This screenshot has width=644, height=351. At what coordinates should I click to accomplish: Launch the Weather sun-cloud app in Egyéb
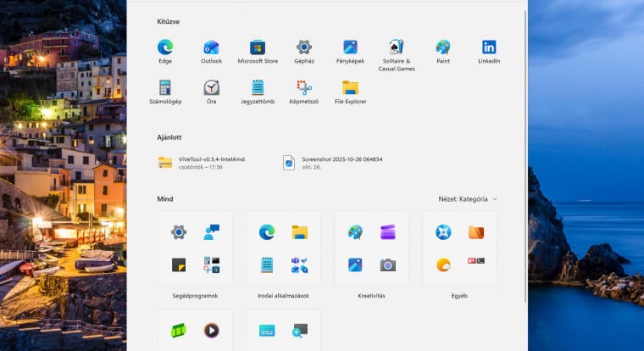(443, 265)
